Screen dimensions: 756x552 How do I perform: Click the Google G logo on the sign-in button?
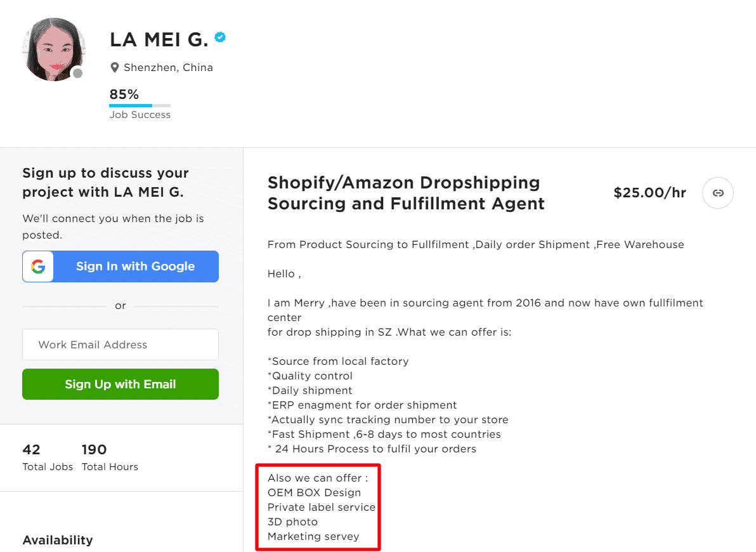(37, 266)
